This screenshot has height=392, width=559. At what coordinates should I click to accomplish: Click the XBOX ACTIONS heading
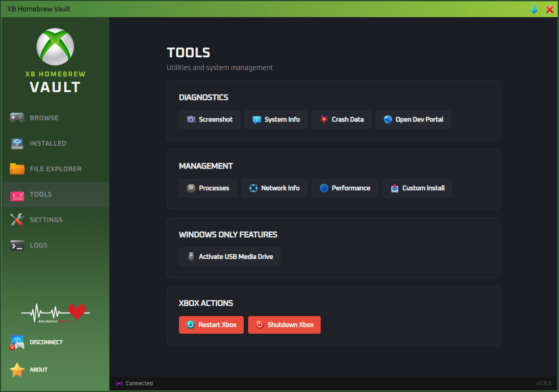coord(206,303)
